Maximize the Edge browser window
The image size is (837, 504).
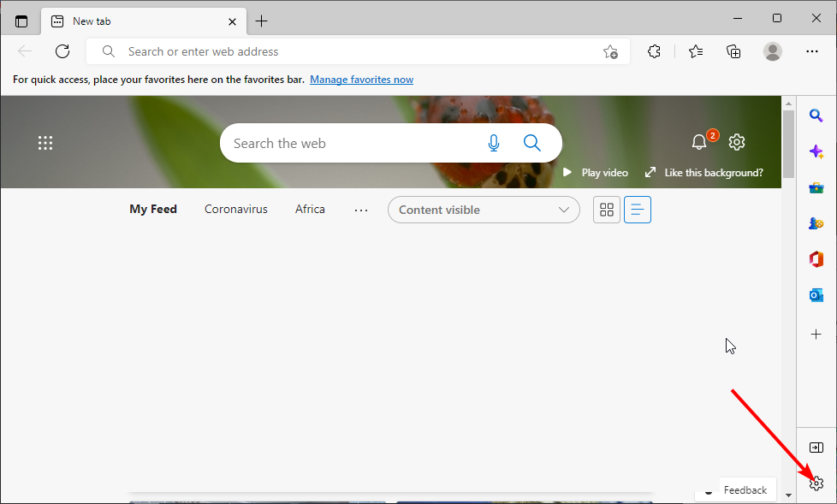pyautogui.click(x=777, y=18)
